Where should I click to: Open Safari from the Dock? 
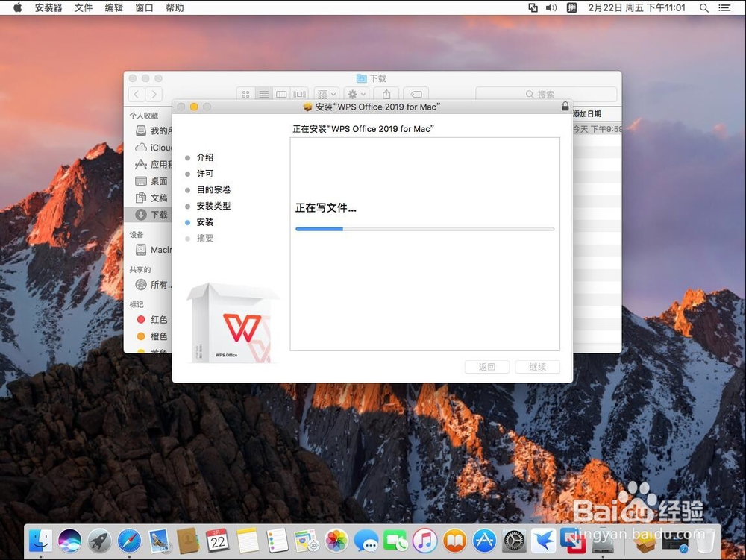(129, 541)
